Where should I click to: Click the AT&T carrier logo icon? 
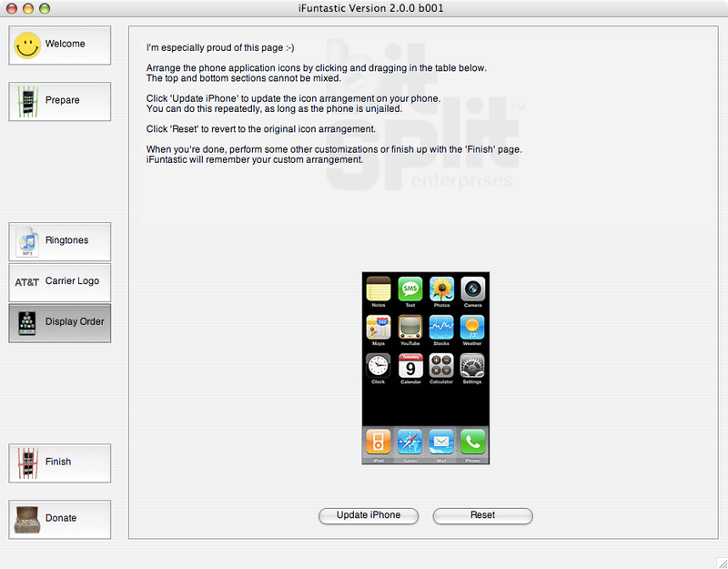pyautogui.click(x=26, y=282)
